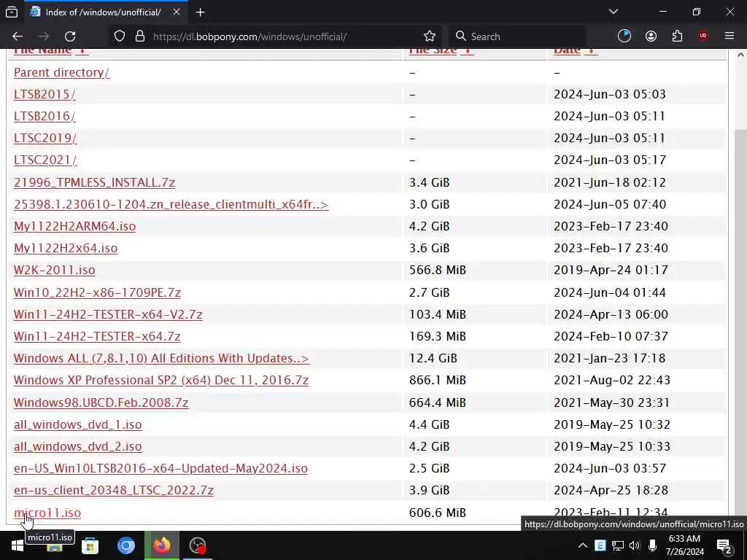Open the Firefox View icon left of the tab
The image size is (747, 560).
(12, 12)
